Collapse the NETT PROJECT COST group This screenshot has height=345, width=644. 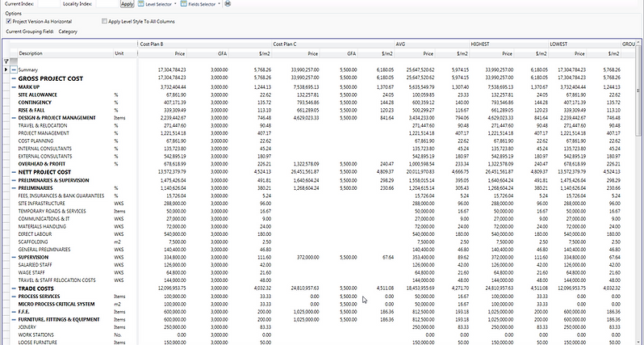(x=14, y=172)
